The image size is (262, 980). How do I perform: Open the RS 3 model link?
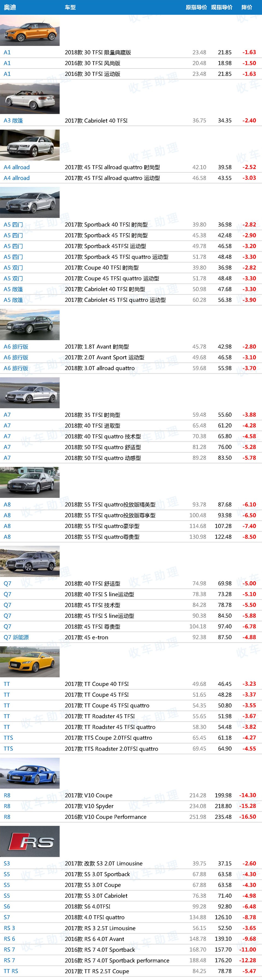coord(10,928)
